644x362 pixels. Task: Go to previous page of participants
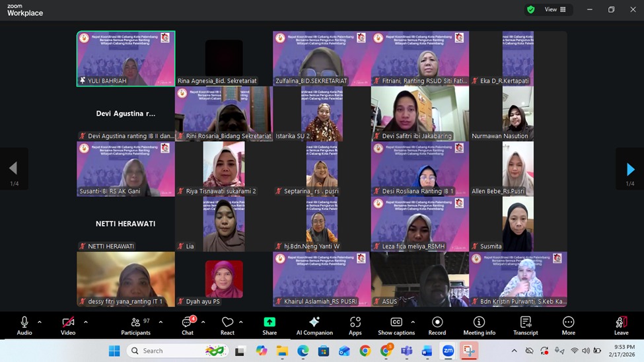[x=14, y=169]
